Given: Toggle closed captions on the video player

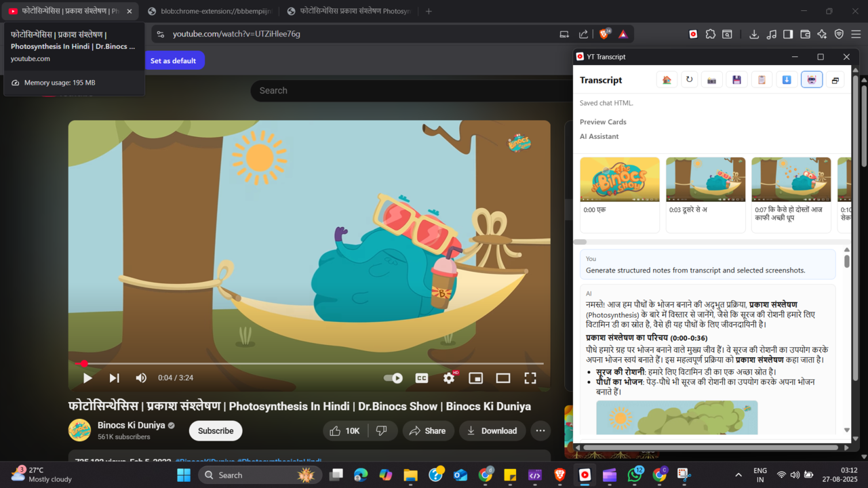Looking at the screenshot, I should (421, 378).
